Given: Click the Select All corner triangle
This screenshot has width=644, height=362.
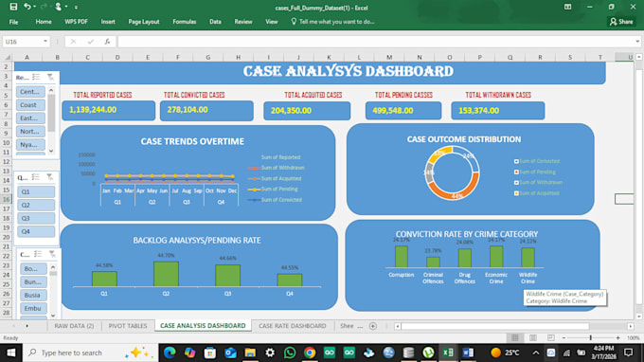Looking at the screenshot, I should [x=8, y=57].
